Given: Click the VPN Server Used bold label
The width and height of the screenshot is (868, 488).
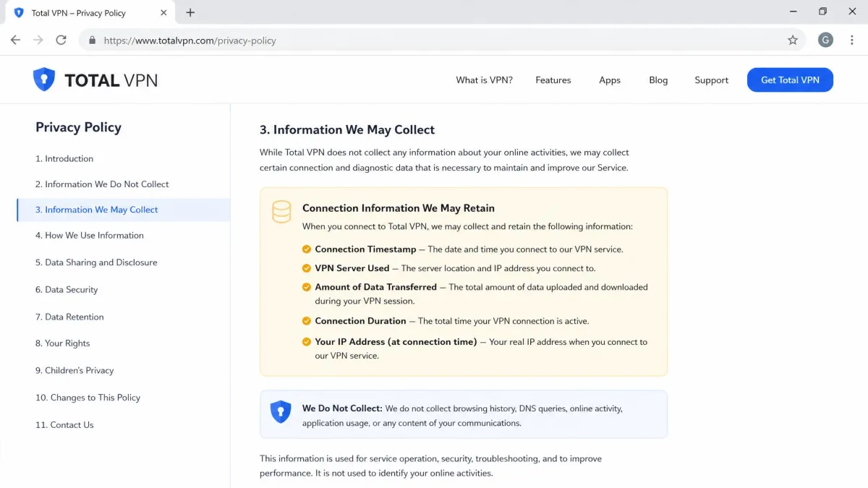Looking at the screenshot, I should coord(352,268).
